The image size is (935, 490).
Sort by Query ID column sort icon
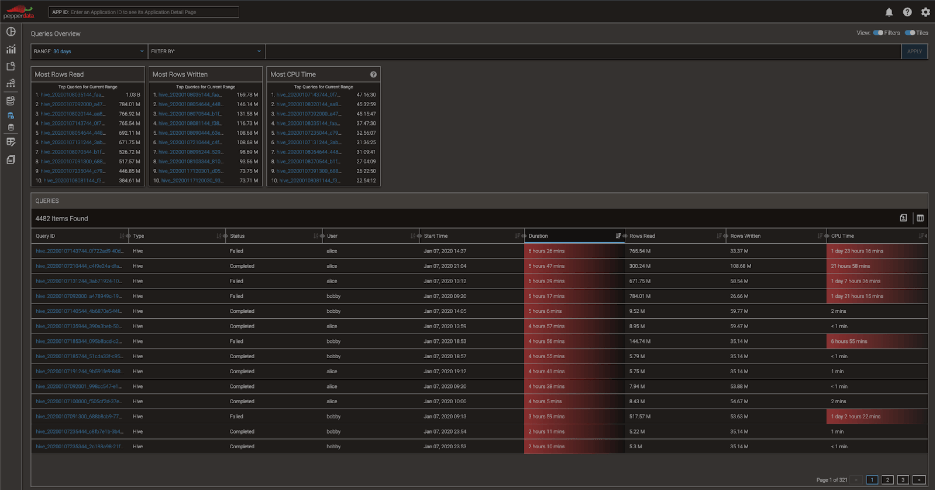tap(122, 236)
